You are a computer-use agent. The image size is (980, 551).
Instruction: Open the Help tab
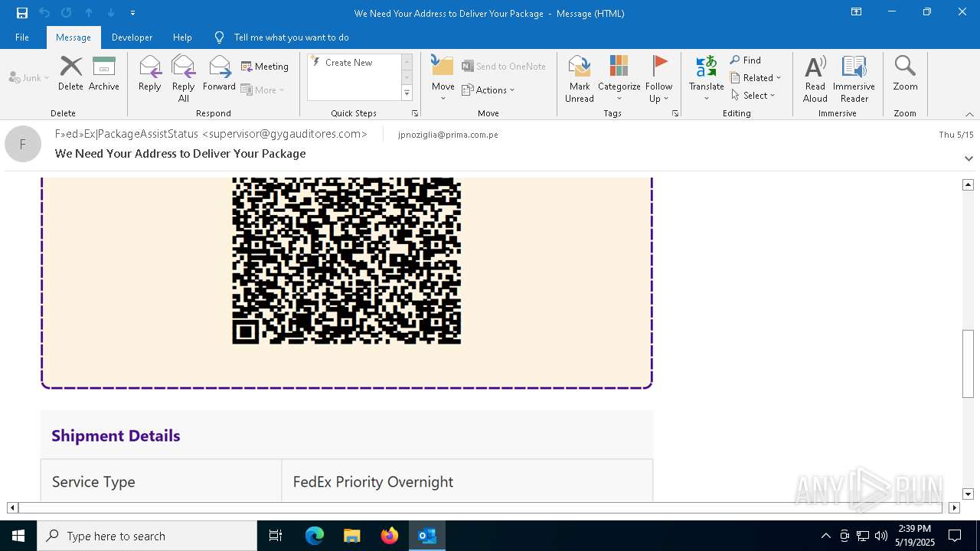click(x=182, y=37)
